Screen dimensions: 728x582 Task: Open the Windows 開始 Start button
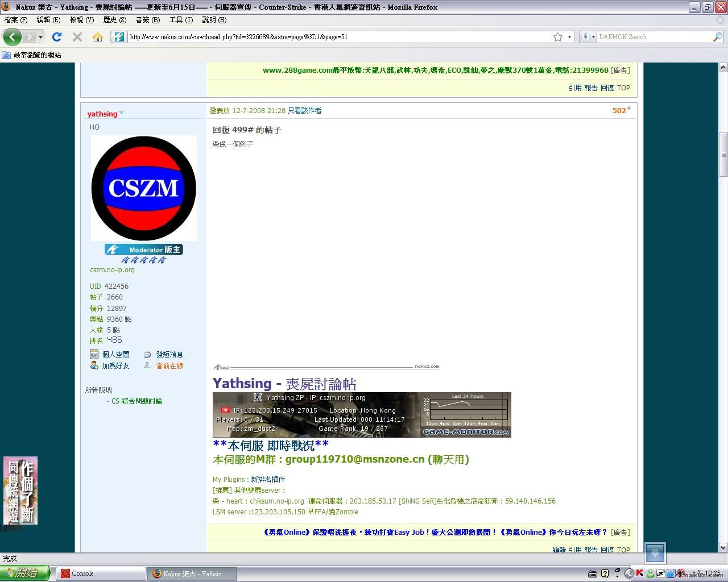click(x=25, y=573)
